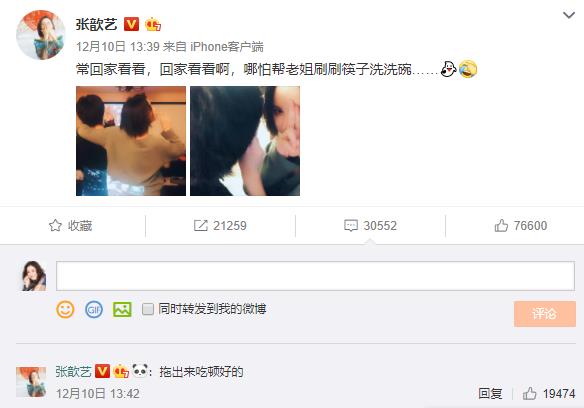This screenshot has height=408, width=584.
Task: Open the comments tab showing 30552
Action: tap(371, 225)
